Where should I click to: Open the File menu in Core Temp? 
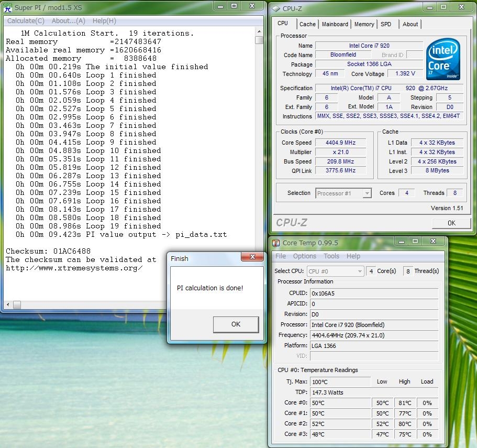click(x=281, y=256)
